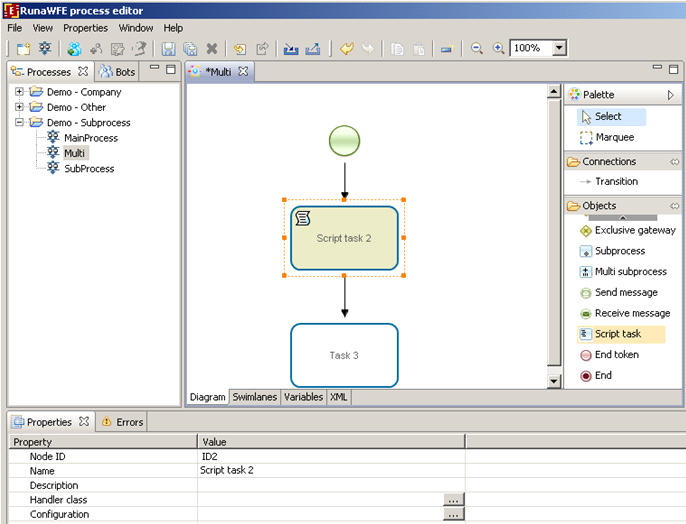Select MainProcess in the process tree

click(x=90, y=138)
